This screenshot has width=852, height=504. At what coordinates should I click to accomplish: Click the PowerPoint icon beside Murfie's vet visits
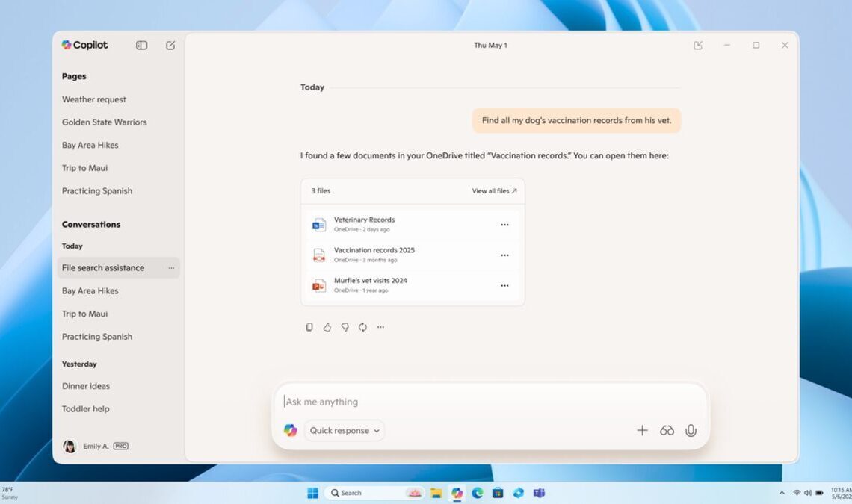(319, 285)
